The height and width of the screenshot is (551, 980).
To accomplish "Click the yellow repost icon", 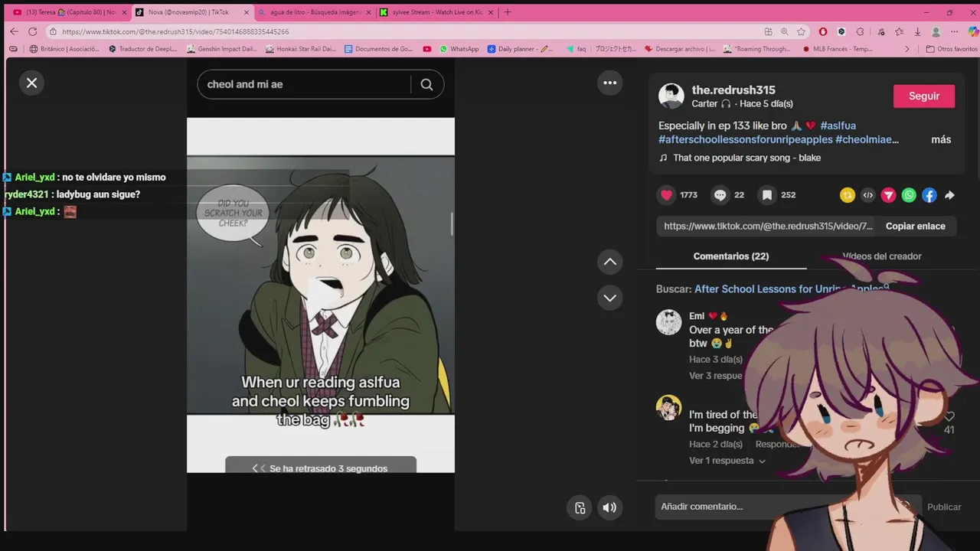I will pyautogui.click(x=847, y=195).
